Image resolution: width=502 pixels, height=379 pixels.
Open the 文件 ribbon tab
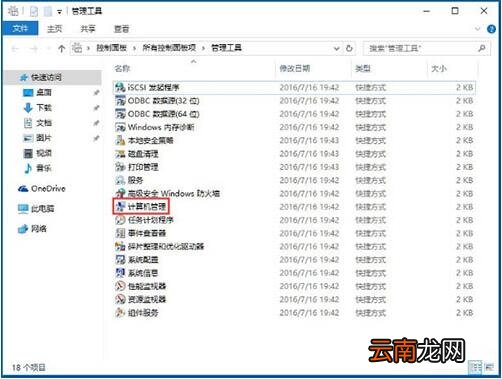pos(20,29)
